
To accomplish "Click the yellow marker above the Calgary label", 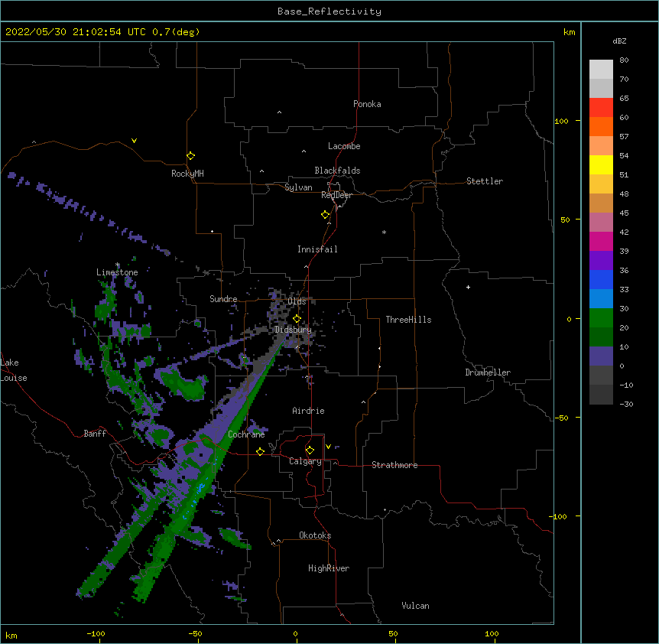I will click(x=310, y=450).
